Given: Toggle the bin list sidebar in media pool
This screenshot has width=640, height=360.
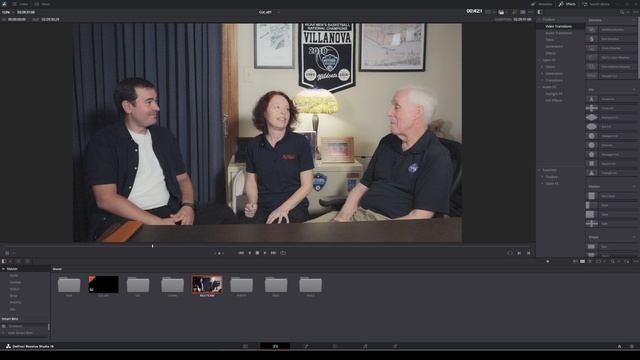Looking at the screenshot, I should (4, 261).
